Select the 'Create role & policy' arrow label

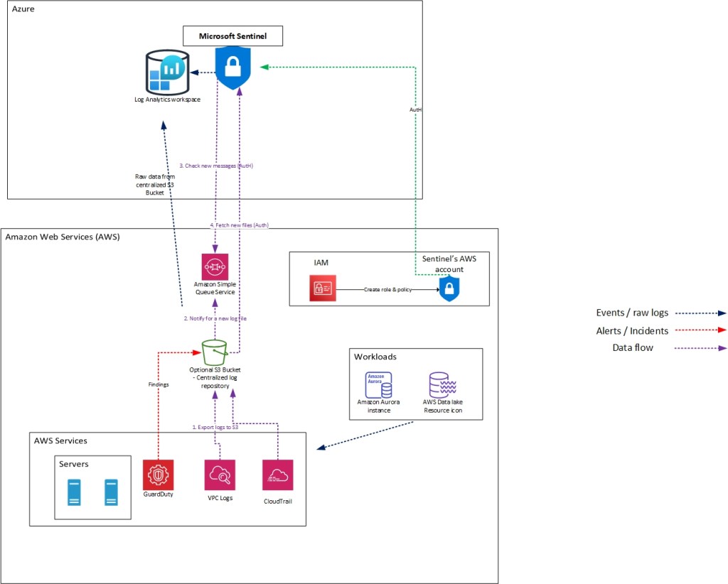(388, 290)
